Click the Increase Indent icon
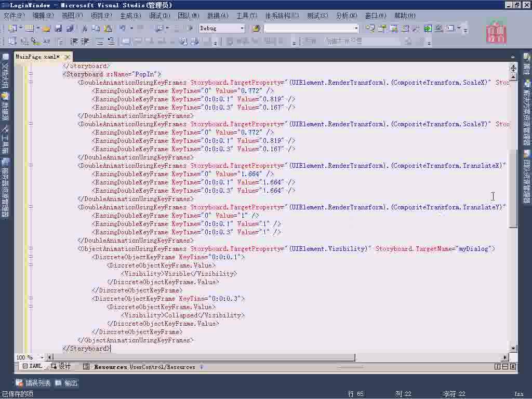This screenshot has width=532, height=399. click(x=85, y=42)
